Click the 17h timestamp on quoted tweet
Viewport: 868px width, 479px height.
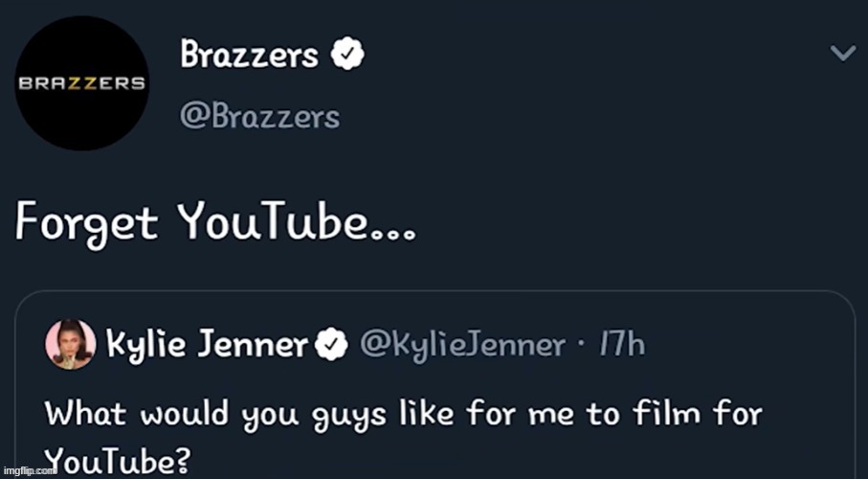tap(623, 344)
